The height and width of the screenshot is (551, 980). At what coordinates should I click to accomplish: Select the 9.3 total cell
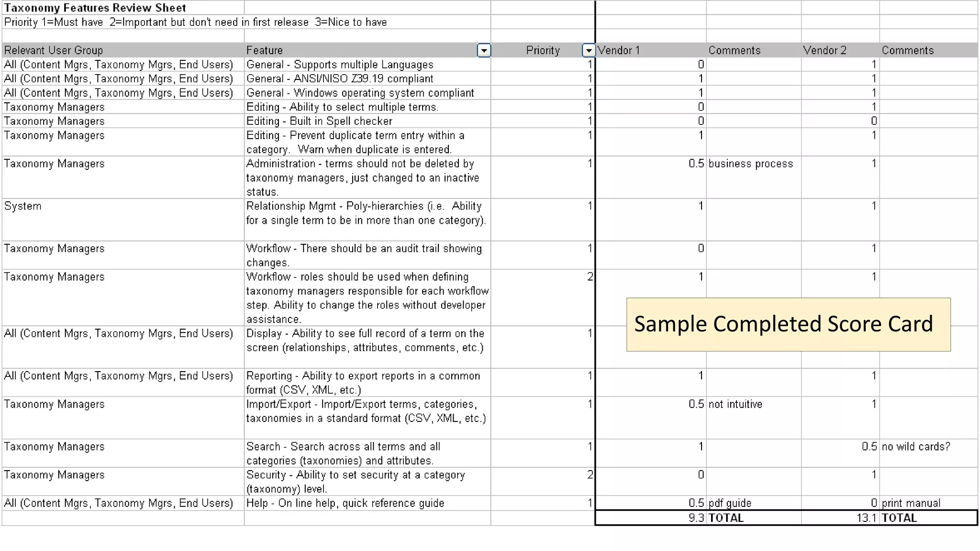(651, 518)
